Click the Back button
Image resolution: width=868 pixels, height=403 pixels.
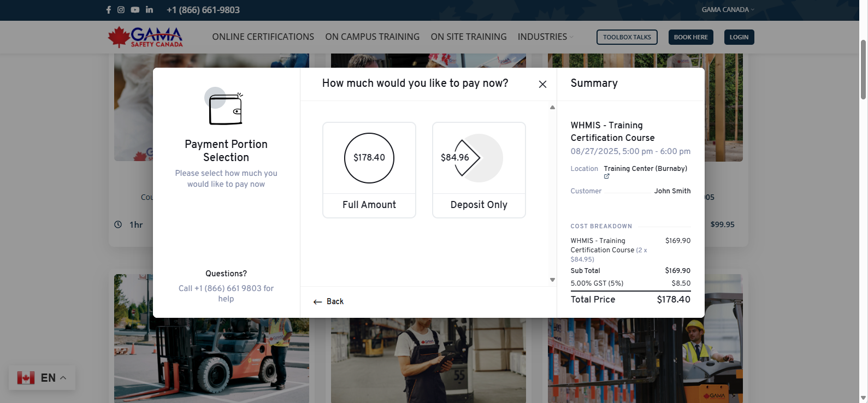(329, 301)
